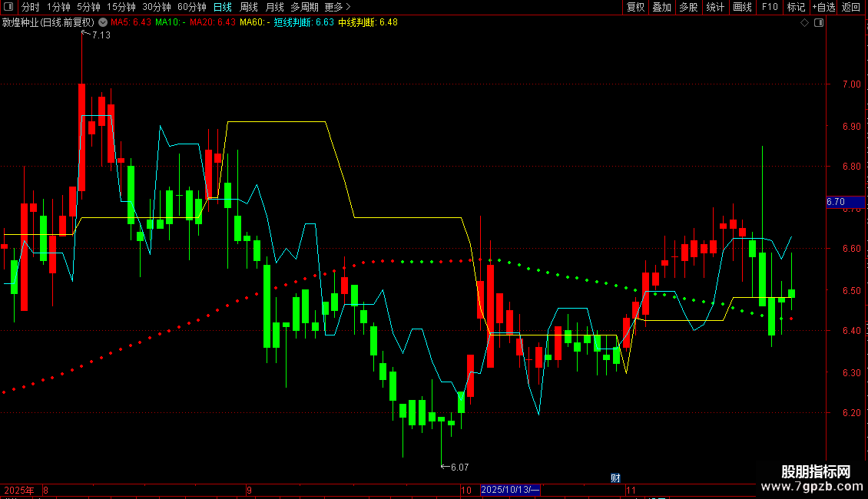Click 叠加 to overlay another stock
Viewport: 868px width, 499px height.
[x=661, y=7]
